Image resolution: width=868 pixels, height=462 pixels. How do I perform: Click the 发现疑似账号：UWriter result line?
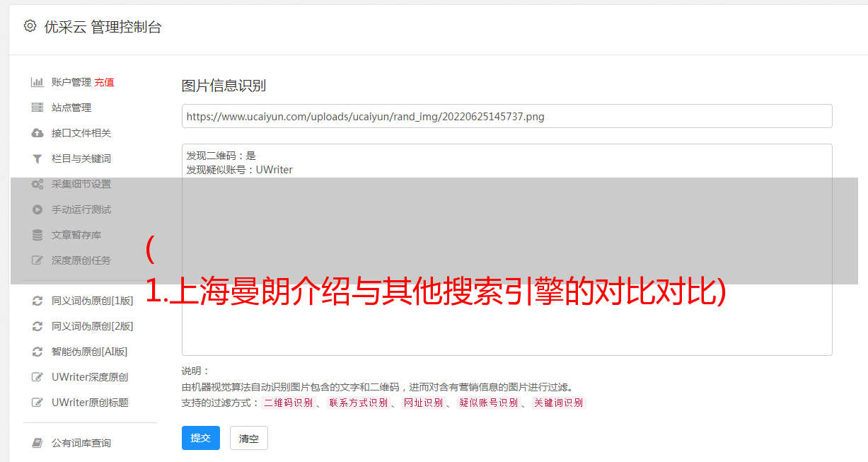pos(240,170)
